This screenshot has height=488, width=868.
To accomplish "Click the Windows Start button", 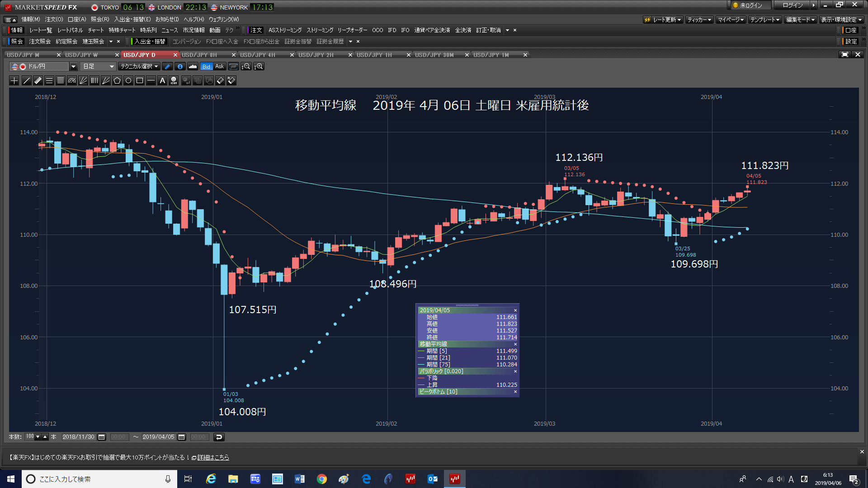I will click(11, 479).
